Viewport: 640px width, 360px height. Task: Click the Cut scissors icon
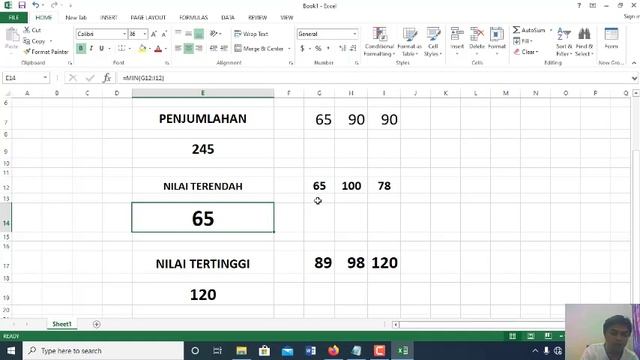pyautogui.click(x=27, y=30)
